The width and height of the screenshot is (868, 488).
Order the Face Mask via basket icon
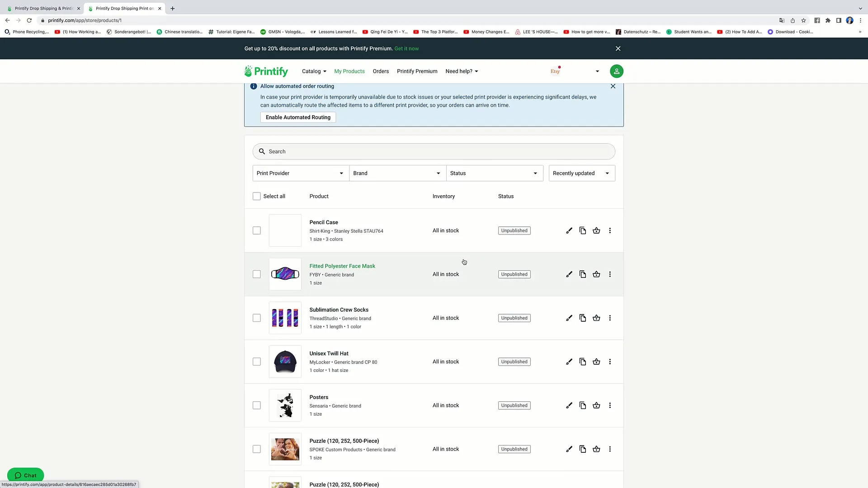(x=596, y=274)
